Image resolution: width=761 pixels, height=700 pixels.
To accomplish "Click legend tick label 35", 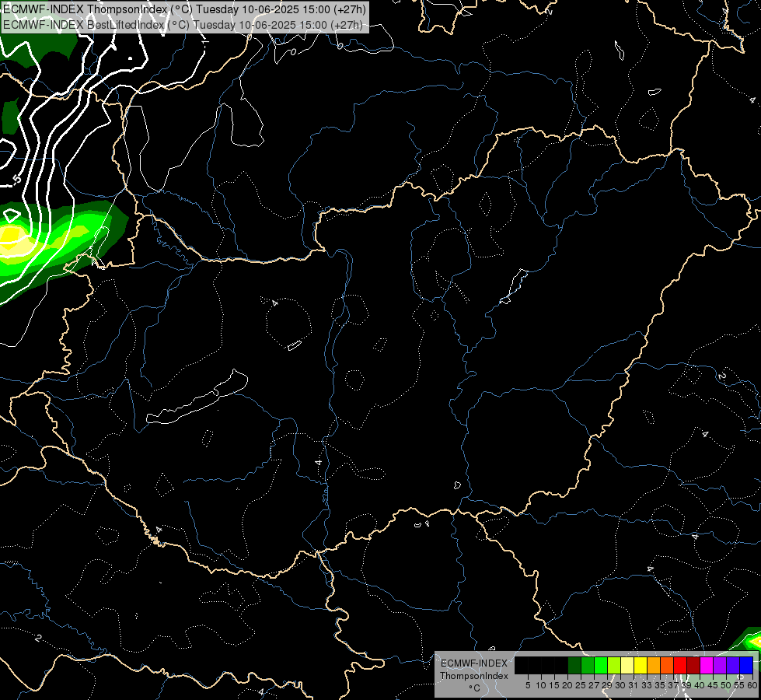I will click(661, 685).
